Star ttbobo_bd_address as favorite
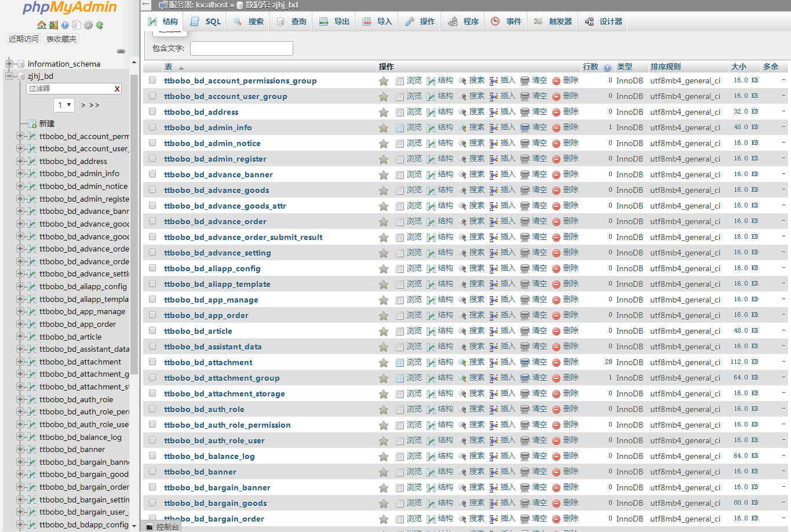Screen dimensions: 791x532 tap(384, 112)
